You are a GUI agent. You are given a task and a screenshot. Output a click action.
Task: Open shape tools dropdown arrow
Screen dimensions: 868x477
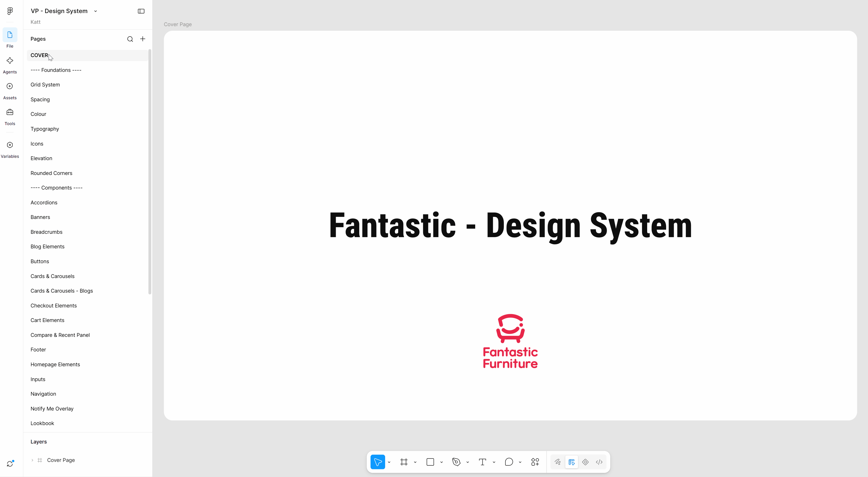[x=441, y=462]
